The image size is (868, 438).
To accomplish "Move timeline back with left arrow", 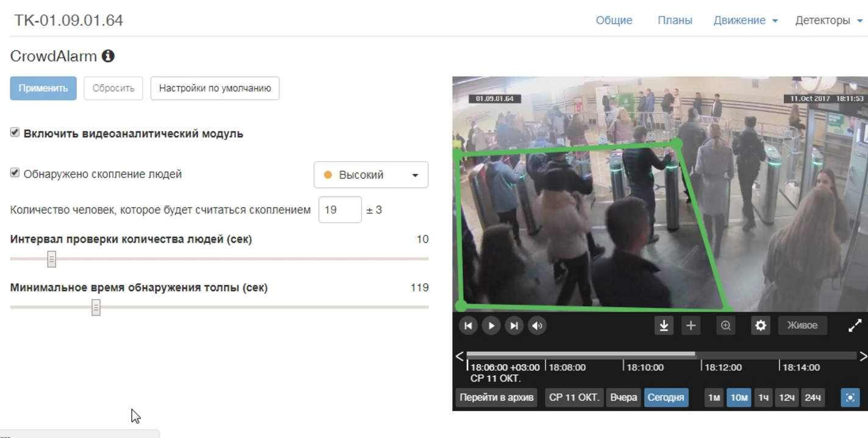I will 459,356.
